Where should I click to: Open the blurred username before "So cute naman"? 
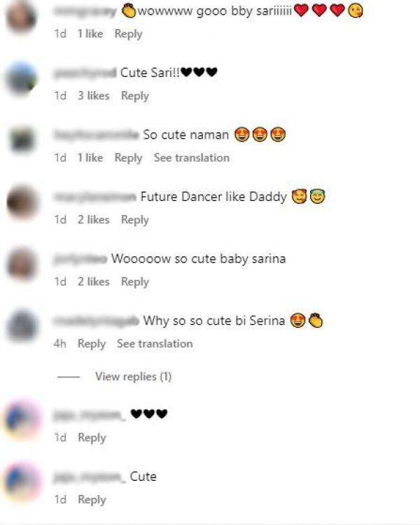tap(96, 134)
